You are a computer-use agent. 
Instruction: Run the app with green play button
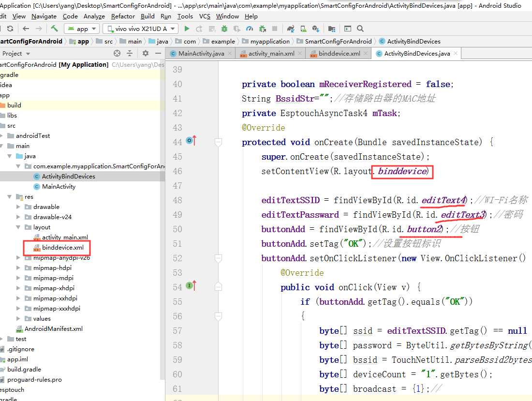pos(187,29)
